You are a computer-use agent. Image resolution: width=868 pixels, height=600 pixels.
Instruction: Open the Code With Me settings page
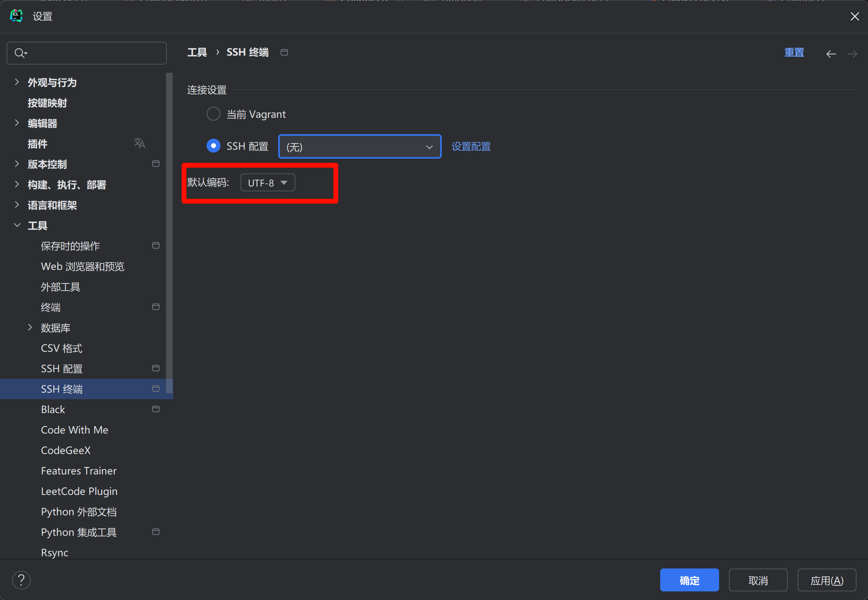(x=74, y=430)
